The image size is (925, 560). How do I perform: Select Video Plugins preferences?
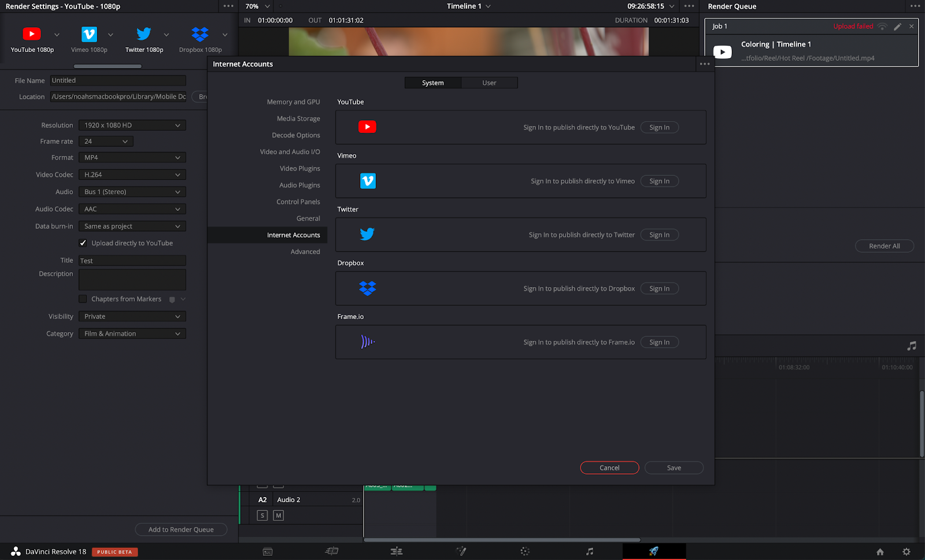(x=299, y=169)
